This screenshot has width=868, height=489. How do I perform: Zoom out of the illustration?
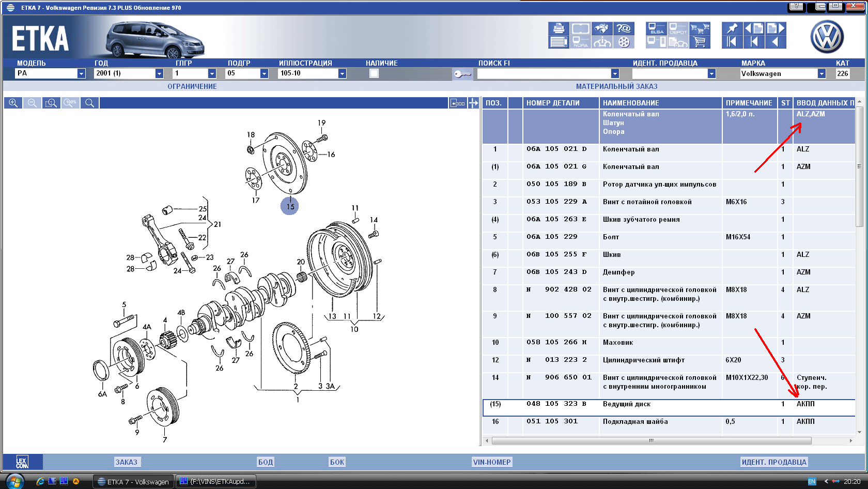click(32, 103)
